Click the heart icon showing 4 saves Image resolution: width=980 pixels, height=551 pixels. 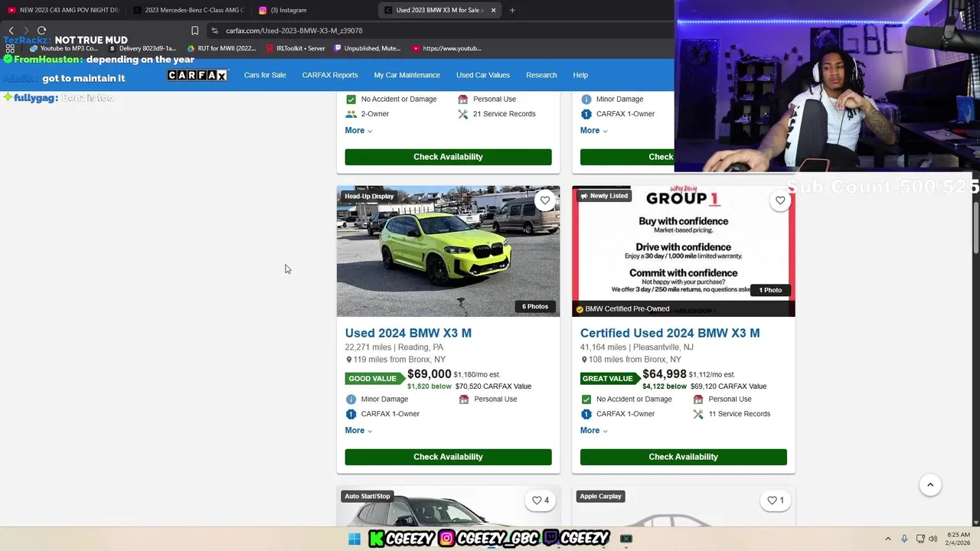(541, 500)
